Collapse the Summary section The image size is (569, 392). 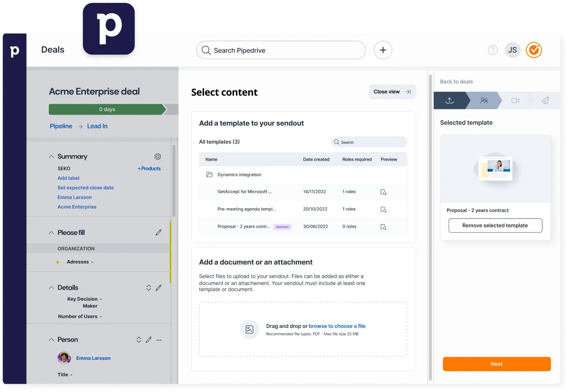coord(51,156)
